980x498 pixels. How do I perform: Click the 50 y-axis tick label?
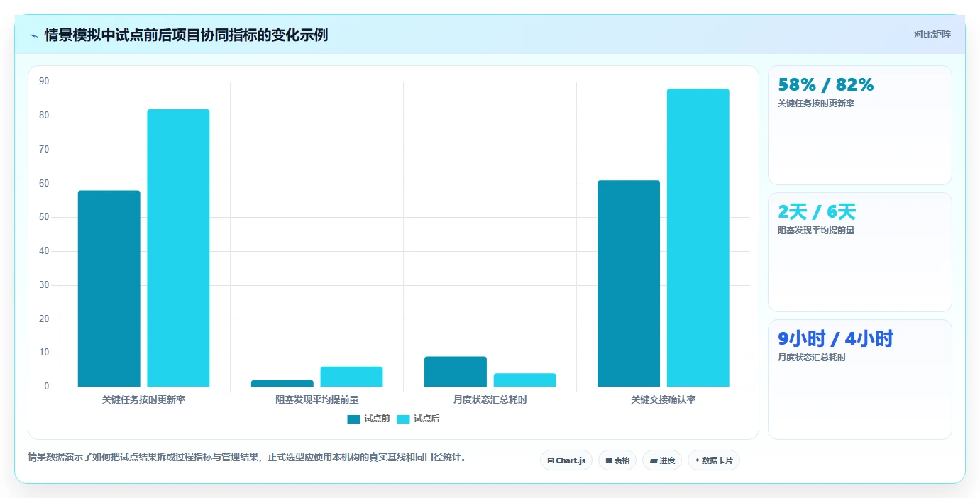(x=44, y=217)
